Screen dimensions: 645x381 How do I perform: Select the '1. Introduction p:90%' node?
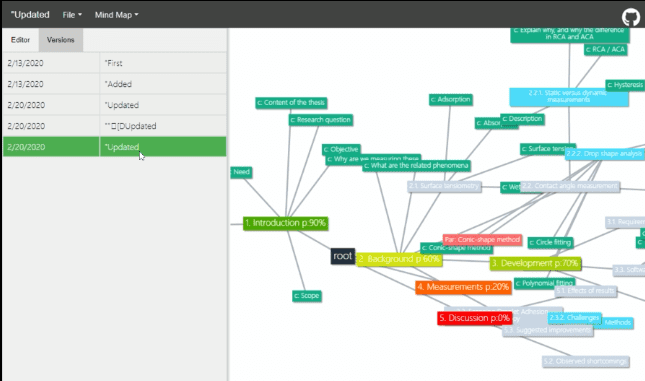click(285, 223)
